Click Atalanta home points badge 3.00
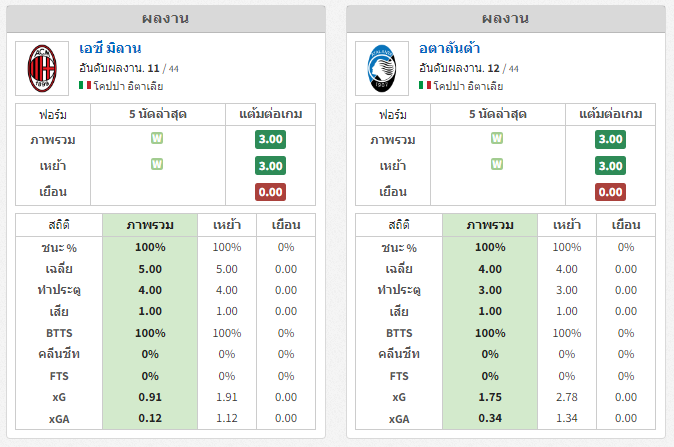The width and height of the screenshot is (674, 447). 610,165
